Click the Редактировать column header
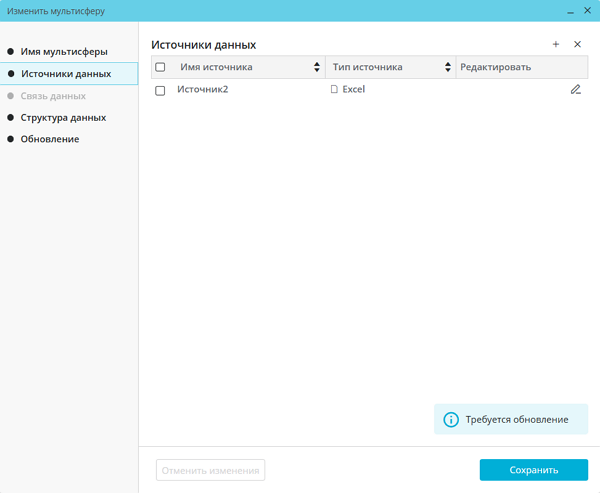600x493 pixels. (x=495, y=68)
